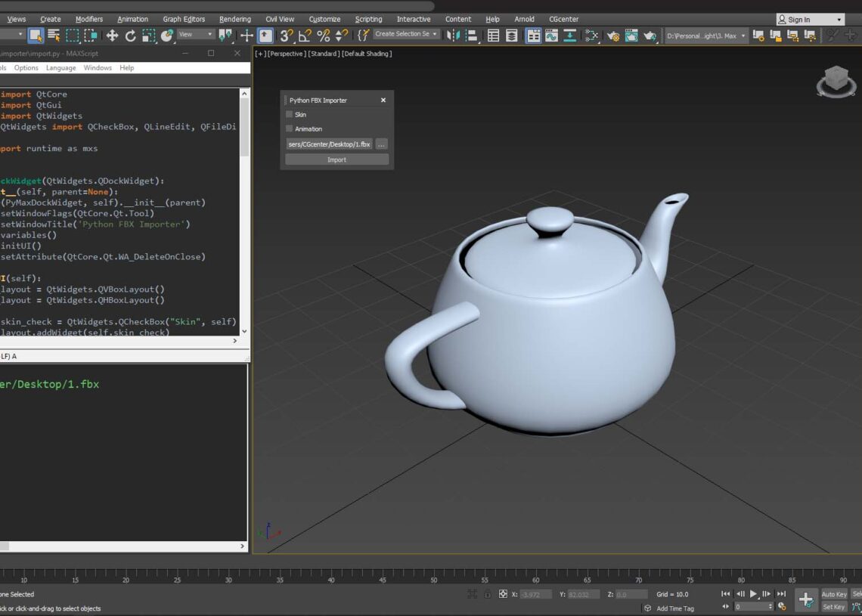
Task: Expand the Create Selection Set dropdown
Action: (406, 34)
